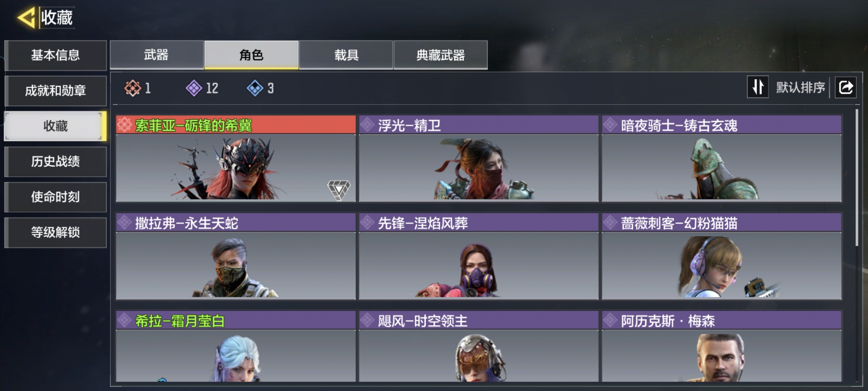The image size is (868, 391).
Task: Switch to the 载具 tab
Action: 346,55
